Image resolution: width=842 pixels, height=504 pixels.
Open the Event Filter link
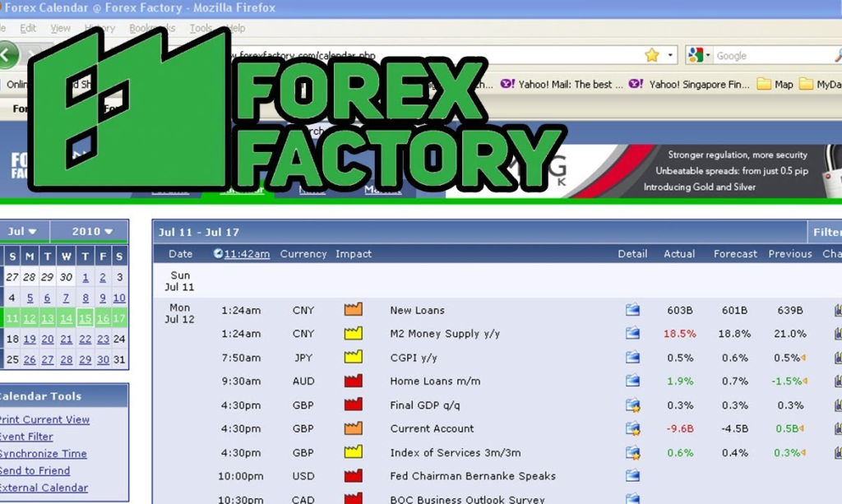pos(25,437)
